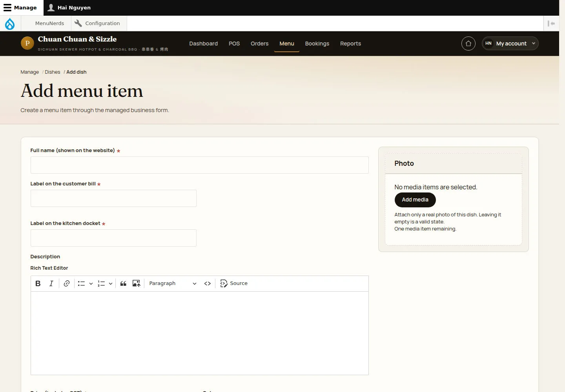Toggle italic formatting in the editor

coord(51,283)
